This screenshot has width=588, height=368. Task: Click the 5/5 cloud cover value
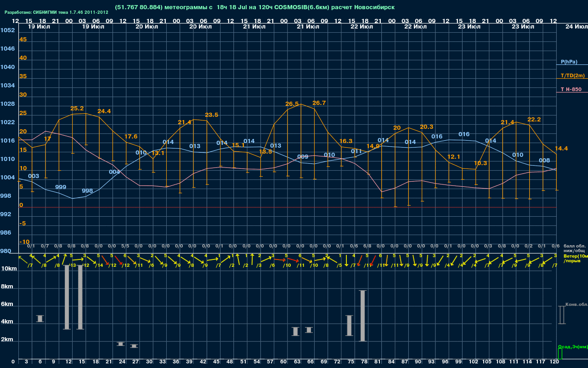(125, 246)
